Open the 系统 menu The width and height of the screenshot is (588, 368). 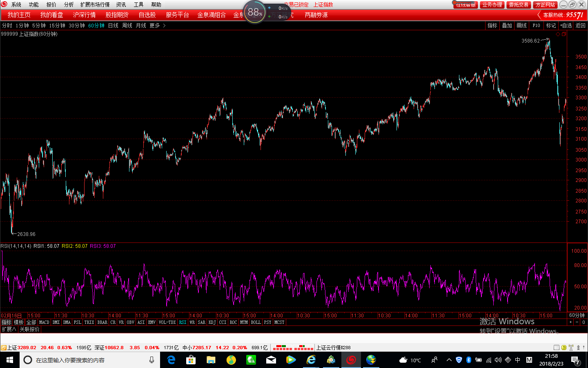(x=16, y=4)
